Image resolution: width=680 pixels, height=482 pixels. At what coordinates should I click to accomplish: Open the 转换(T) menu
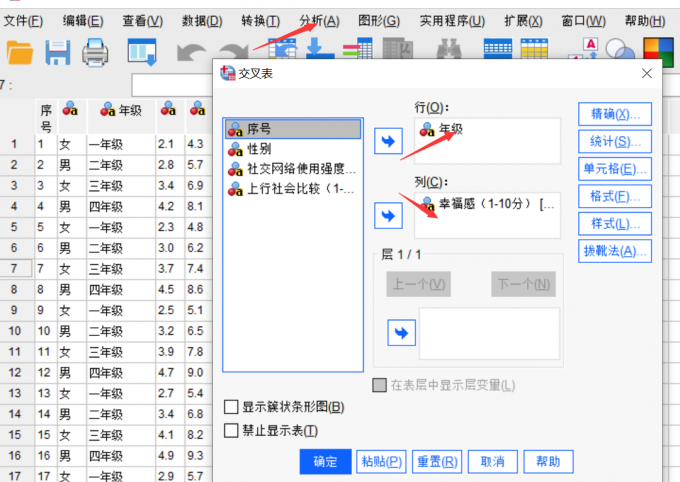click(261, 21)
